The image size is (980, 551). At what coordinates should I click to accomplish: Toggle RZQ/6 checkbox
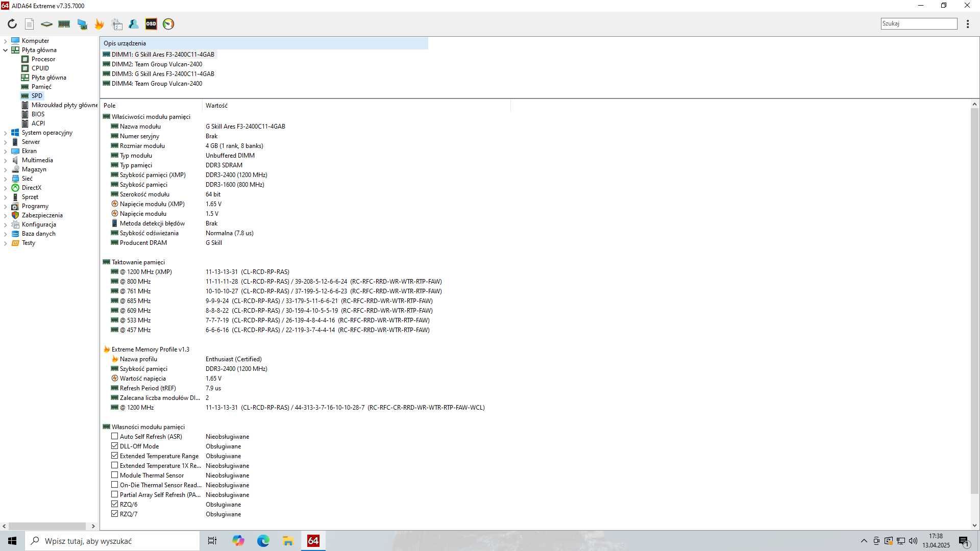pyautogui.click(x=114, y=504)
